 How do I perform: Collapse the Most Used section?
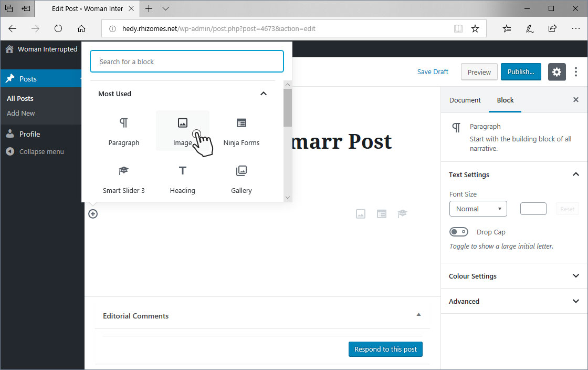(x=264, y=94)
